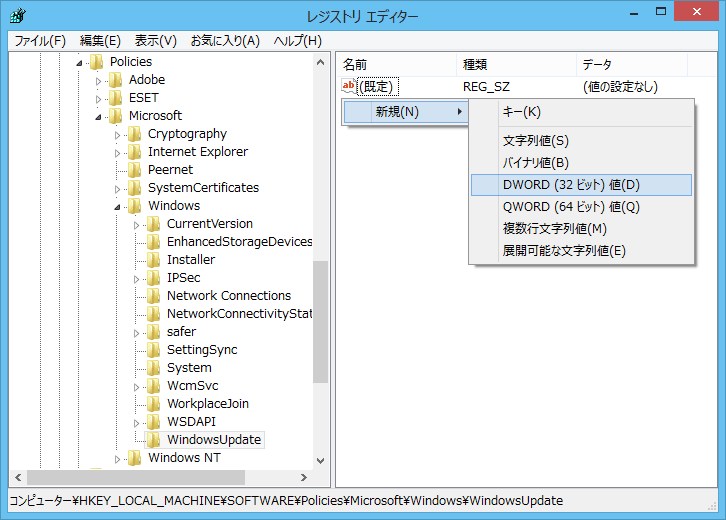Click the Windows folder icon
Viewport: 726px width, 520px height.
[135, 206]
